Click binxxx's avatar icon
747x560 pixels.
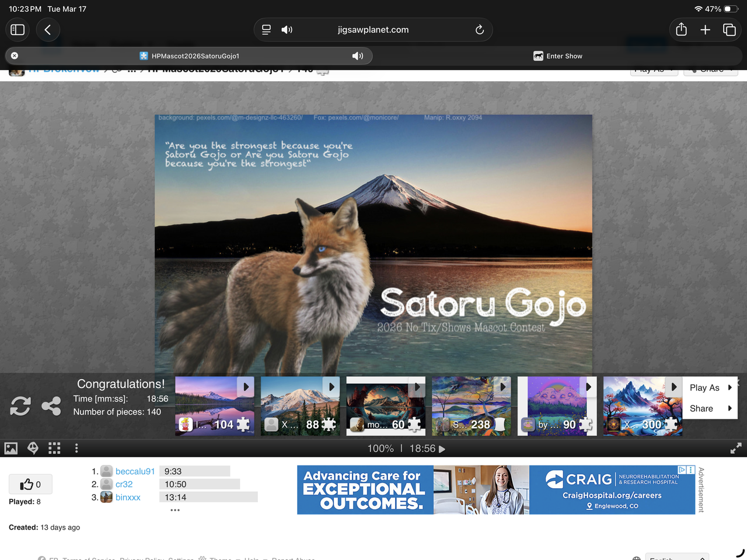tap(106, 497)
